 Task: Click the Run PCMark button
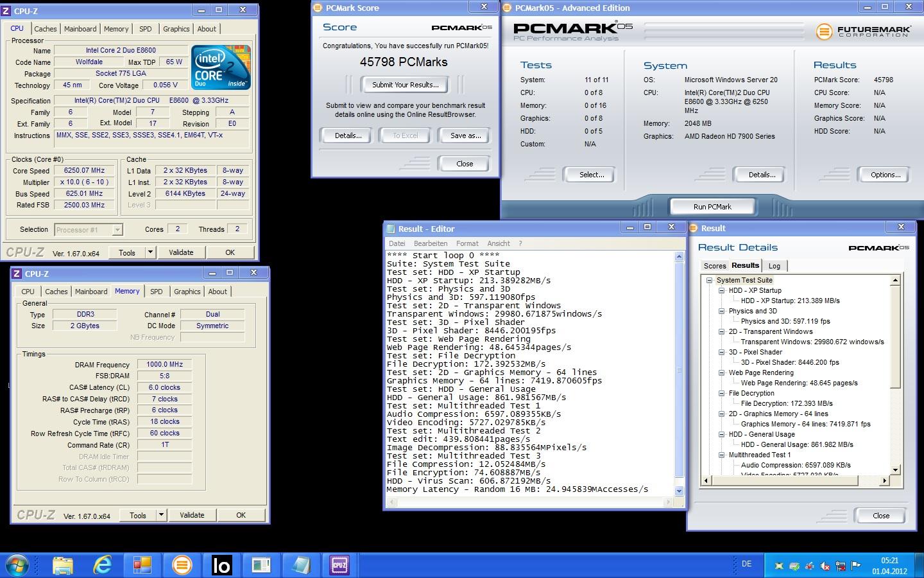712,207
